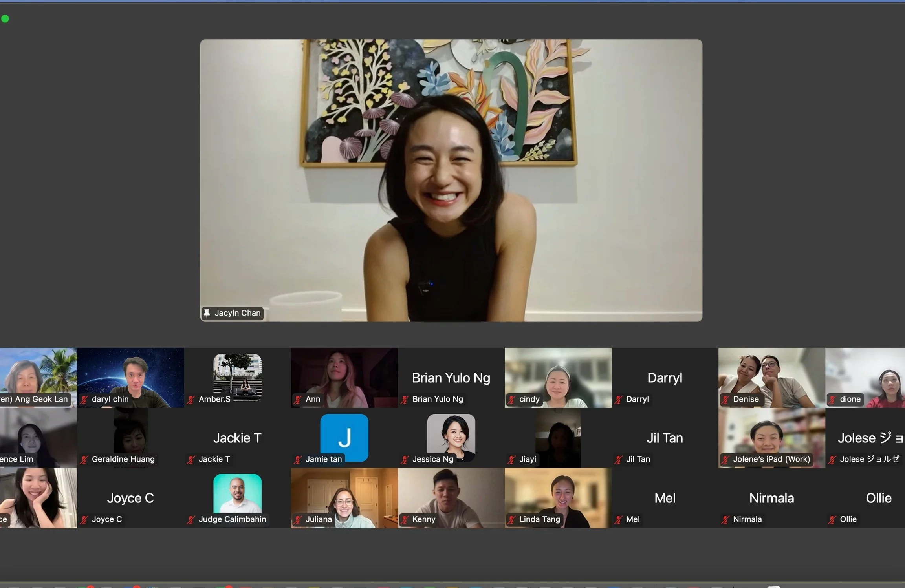Screen dimensions: 905x588
Task: Click muted mic icon next to Jil Tan
Action: click(618, 459)
